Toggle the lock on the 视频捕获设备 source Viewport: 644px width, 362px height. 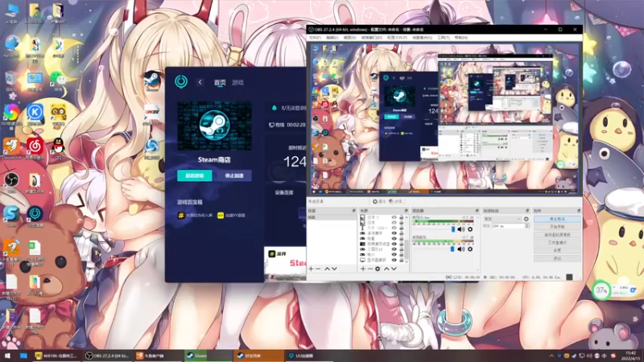point(401,244)
